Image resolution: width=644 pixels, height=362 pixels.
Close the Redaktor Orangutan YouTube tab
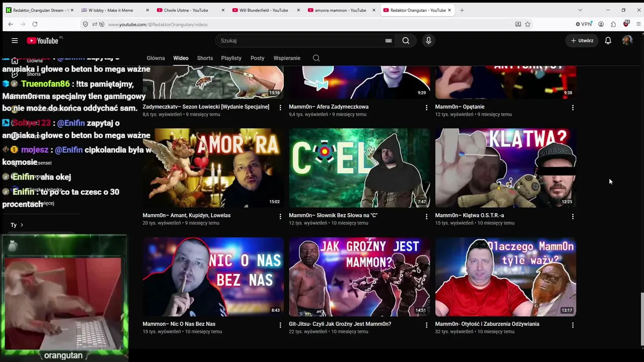pos(449,10)
